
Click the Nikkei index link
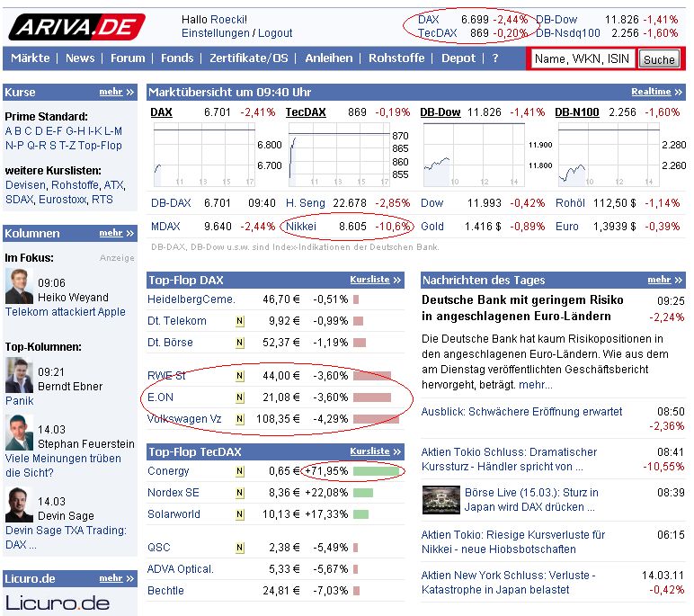(x=301, y=227)
